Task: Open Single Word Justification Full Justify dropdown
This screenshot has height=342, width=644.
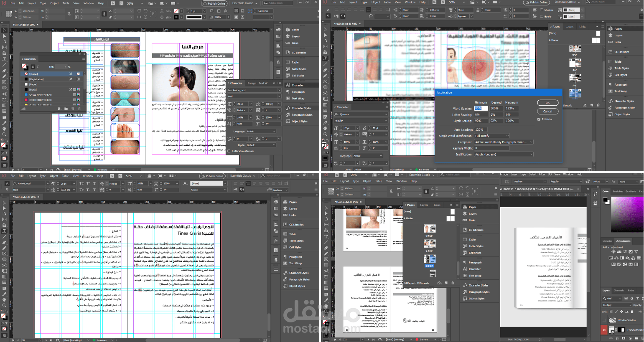Action: point(492,136)
